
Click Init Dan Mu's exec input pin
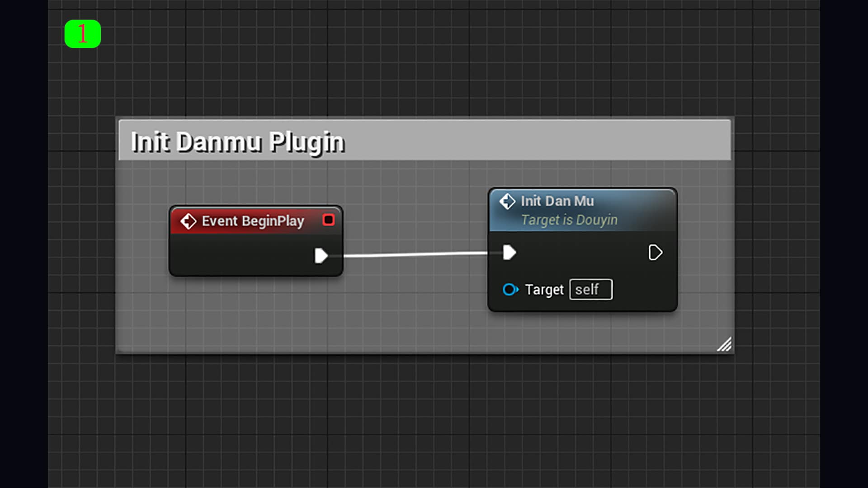tap(509, 253)
